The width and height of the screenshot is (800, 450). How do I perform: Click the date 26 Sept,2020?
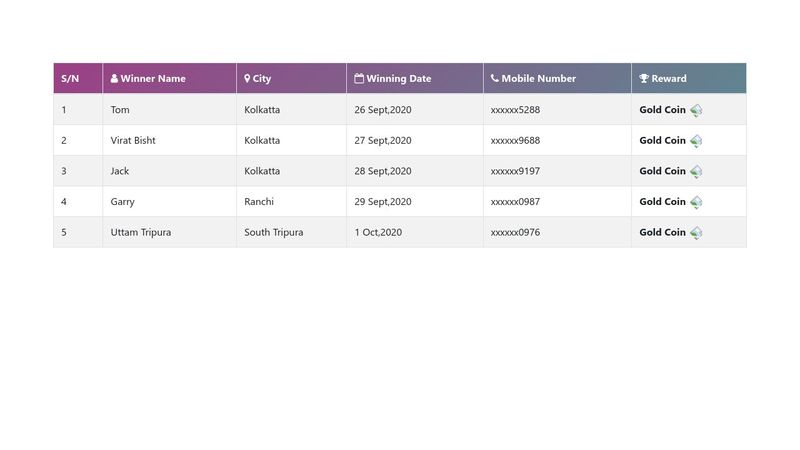(x=383, y=110)
